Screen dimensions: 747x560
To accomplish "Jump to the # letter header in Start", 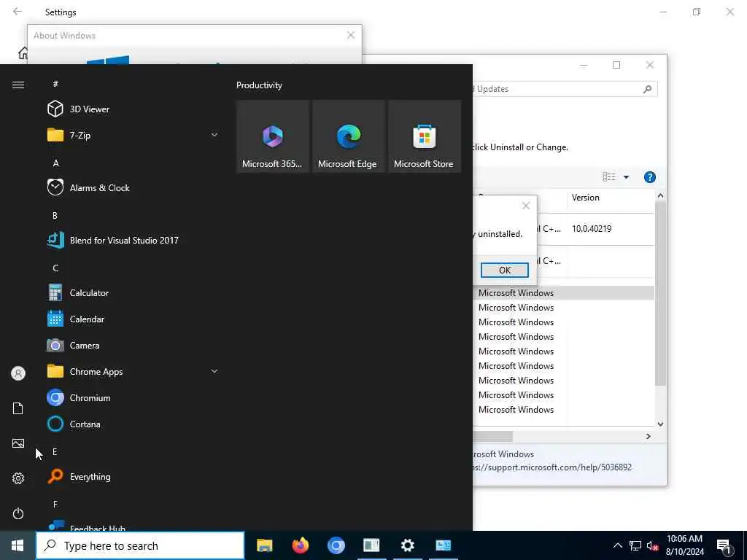I will coord(55,84).
